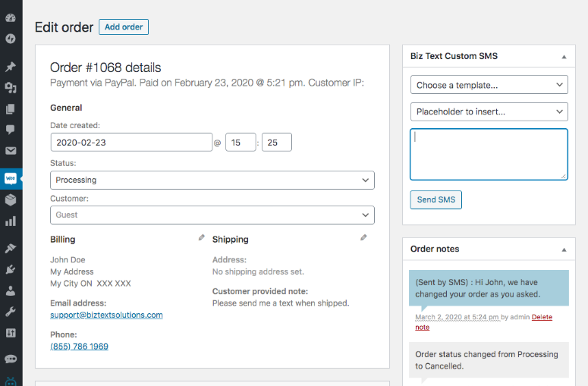
Task: Open Posts via the pushpin icon
Action: click(11, 67)
